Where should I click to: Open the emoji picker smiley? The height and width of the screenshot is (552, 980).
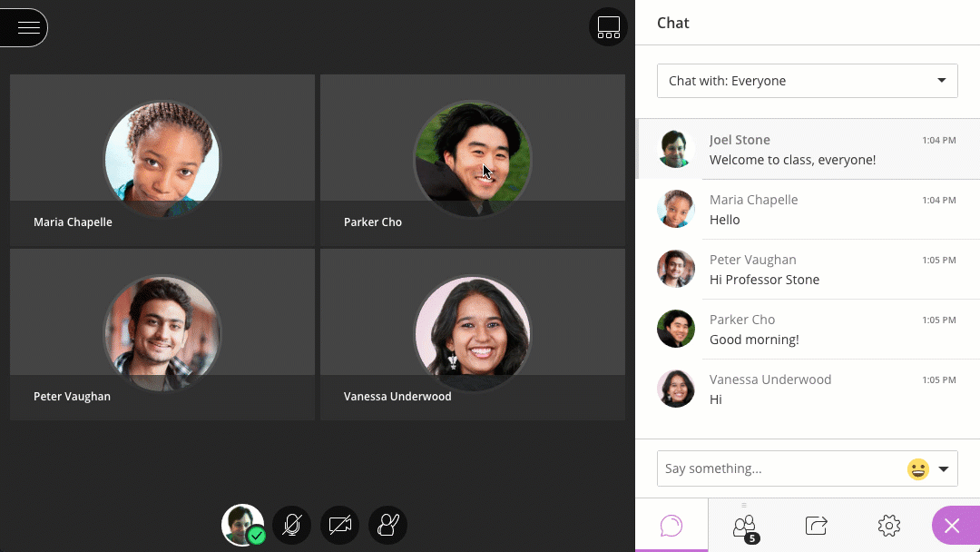(917, 468)
